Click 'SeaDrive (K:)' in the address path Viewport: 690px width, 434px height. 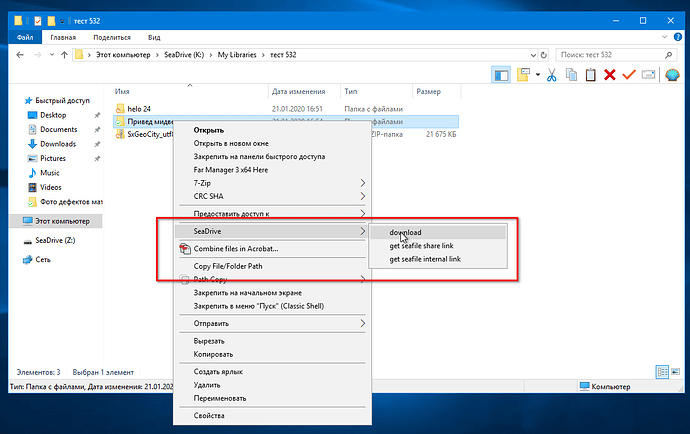(184, 55)
